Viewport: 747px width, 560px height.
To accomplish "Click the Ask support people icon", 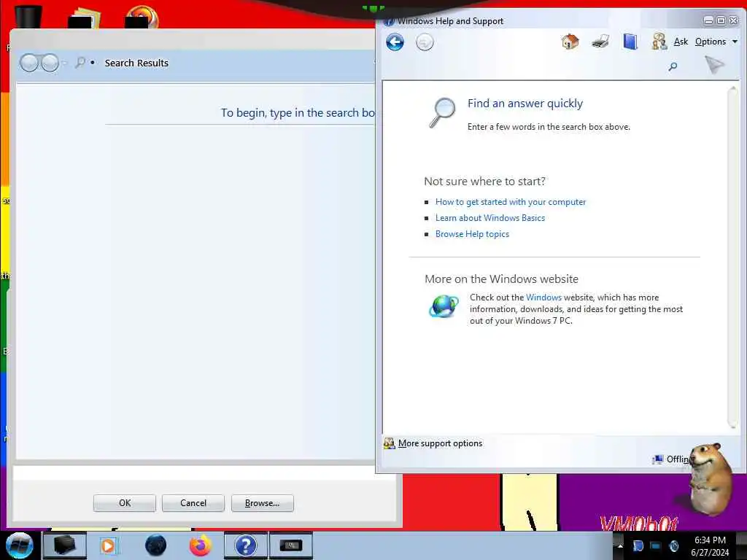I will click(x=659, y=42).
